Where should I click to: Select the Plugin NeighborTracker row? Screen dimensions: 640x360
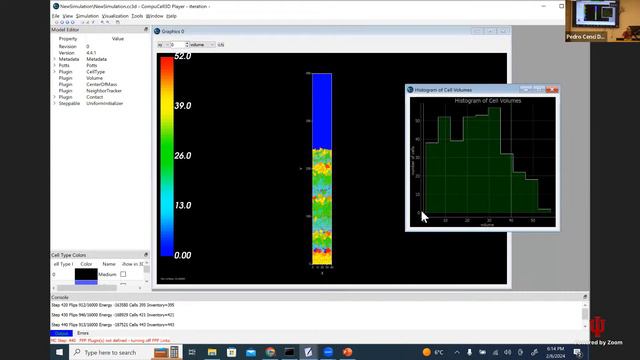100,91
